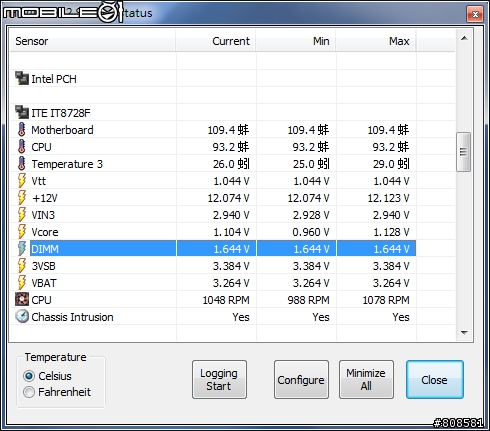Image resolution: width=490 pixels, height=431 pixels.
Task: Click the ITE IT8728F chip icon
Action: (x=22, y=112)
